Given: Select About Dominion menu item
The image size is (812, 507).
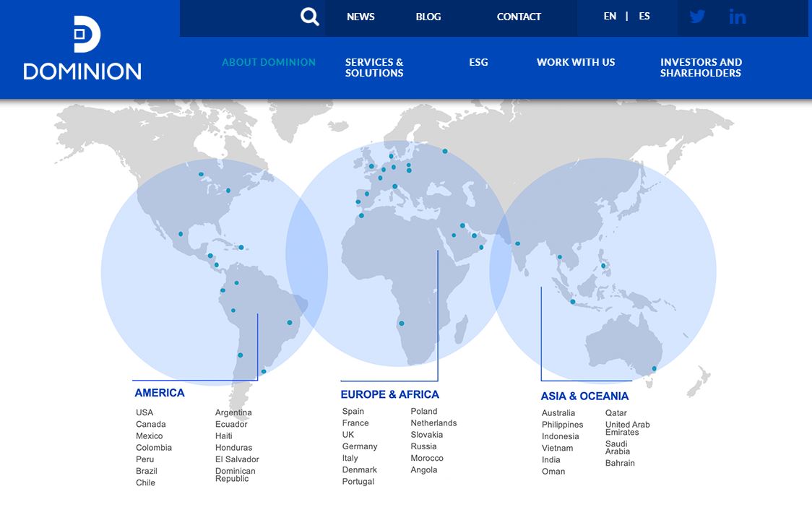Looking at the screenshot, I should click(x=269, y=62).
